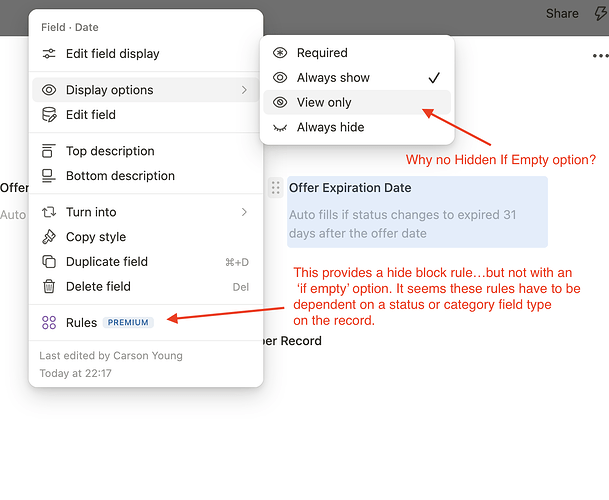Select View only in the submenu
The width and height of the screenshot is (609, 500).
tap(324, 102)
